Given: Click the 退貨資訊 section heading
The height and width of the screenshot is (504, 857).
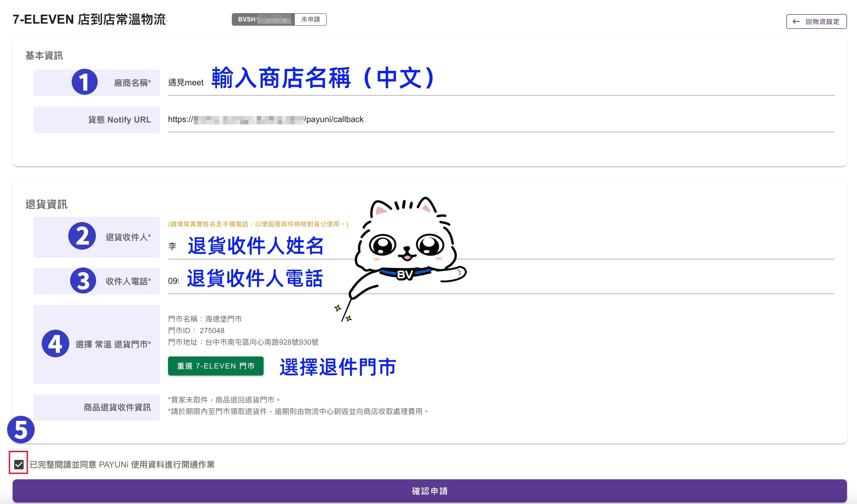Looking at the screenshot, I should pyautogui.click(x=46, y=204).
